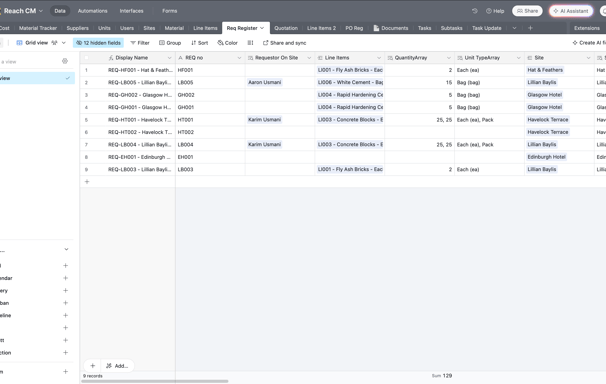Open Requestor On Site column menu arrow
The width and height of the screenshot is (606, 384).
(x=309, y=58)
